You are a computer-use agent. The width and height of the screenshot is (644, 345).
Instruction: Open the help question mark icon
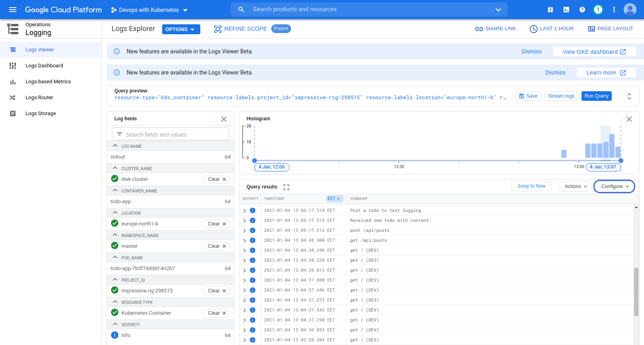tap(582, 10)
